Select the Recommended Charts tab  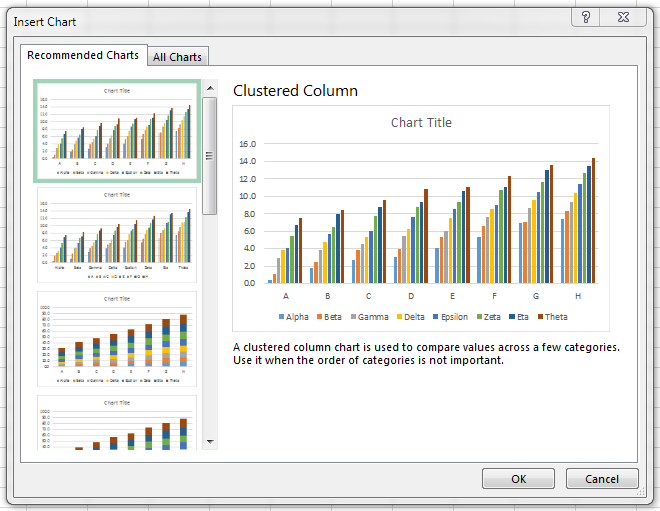coord(83,55)
